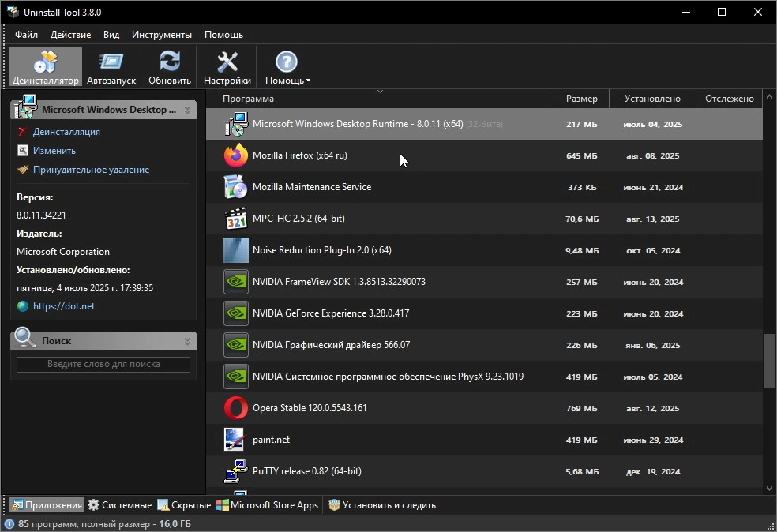Viewport: 777px width, 532px height.
Task: Sort by Отслежено column header
Action: pos(730,99)
